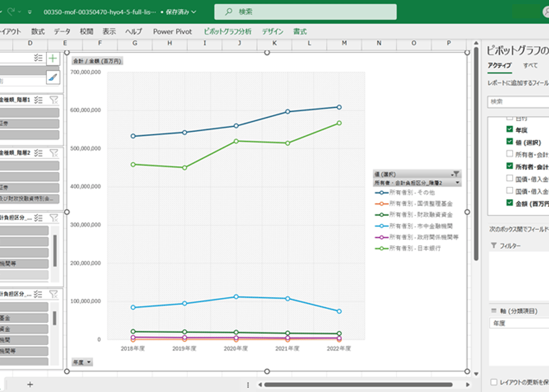Toggle the 値 (選択) field checkbox
The width and height of the screenshot is (549, 392).
tap(510, 141)
